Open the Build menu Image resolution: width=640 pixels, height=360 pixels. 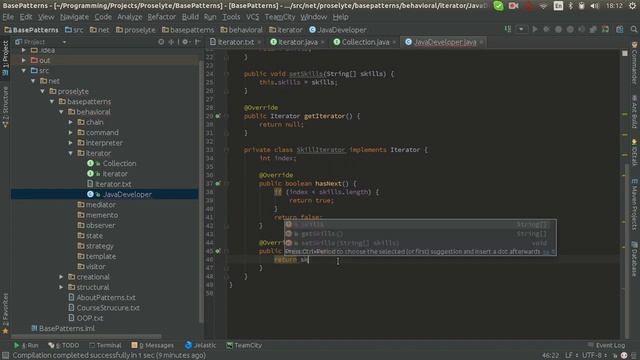coord(190,17)
